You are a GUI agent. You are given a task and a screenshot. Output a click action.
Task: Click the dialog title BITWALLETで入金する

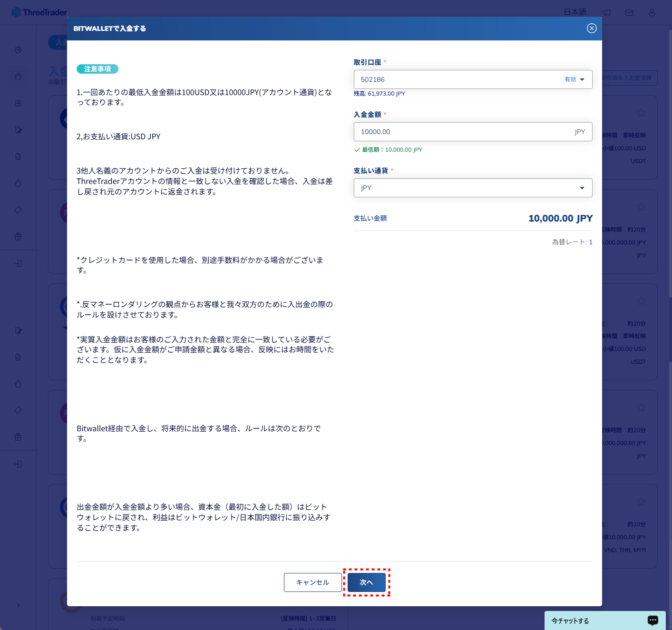click(x=109, y=29)
